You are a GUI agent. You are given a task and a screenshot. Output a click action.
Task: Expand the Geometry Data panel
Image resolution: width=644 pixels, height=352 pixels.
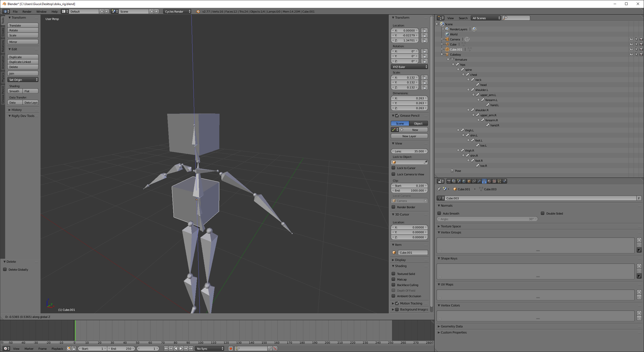[452, 326]
